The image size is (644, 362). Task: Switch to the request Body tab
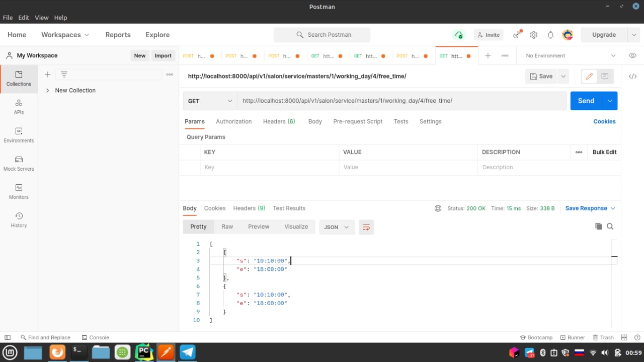click(315, 121)
